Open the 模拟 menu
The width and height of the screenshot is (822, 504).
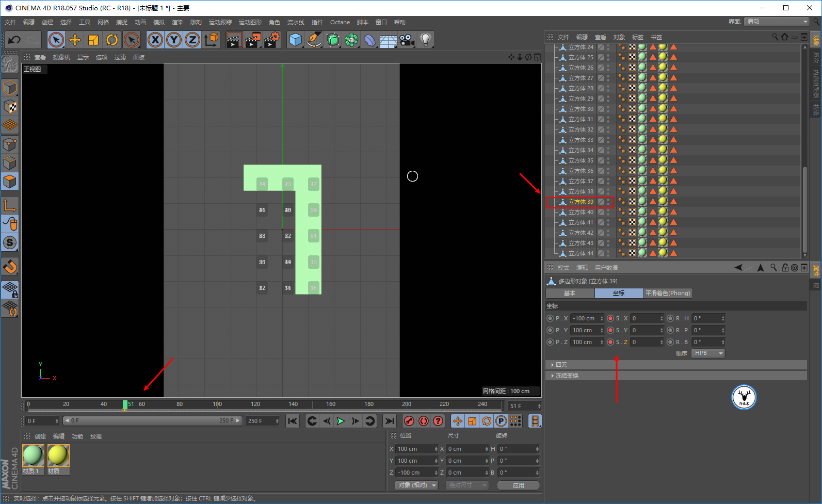point(159,22)
